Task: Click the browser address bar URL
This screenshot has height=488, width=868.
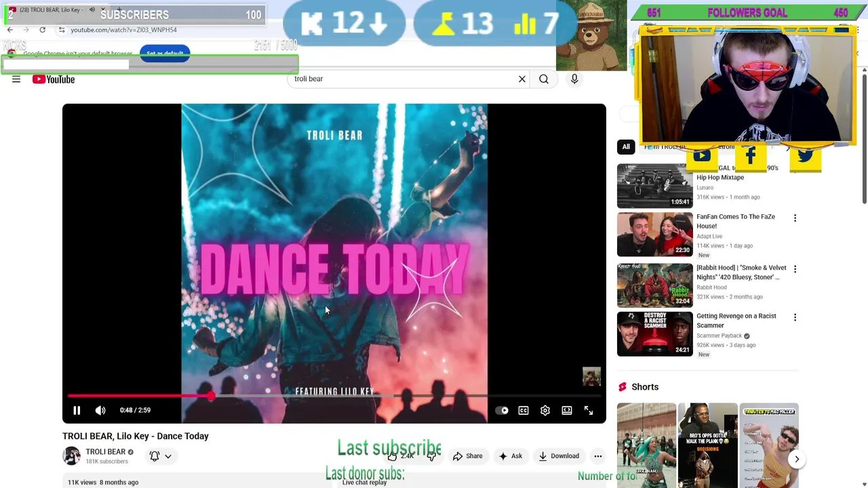Action: click(x=123, y=30)
